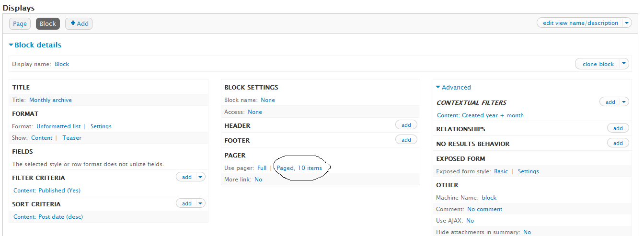Clone the block display
The width and height of the screenshot is (644, 236).
click(598, 64)
